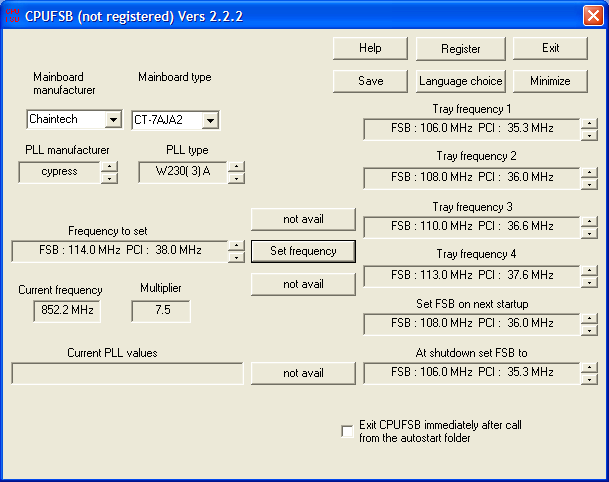Decrease Tray frequency 3 value

590,233
